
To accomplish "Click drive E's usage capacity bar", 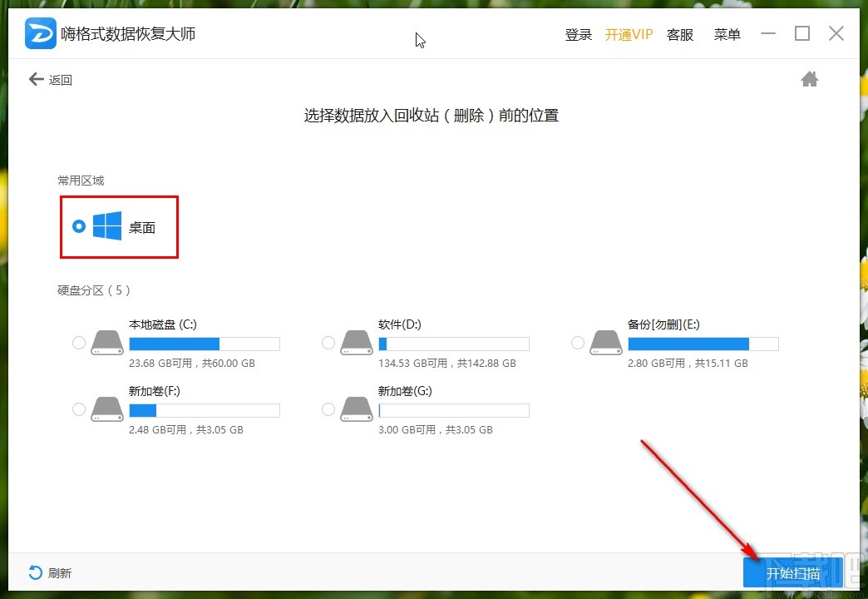I will [703, 343].
